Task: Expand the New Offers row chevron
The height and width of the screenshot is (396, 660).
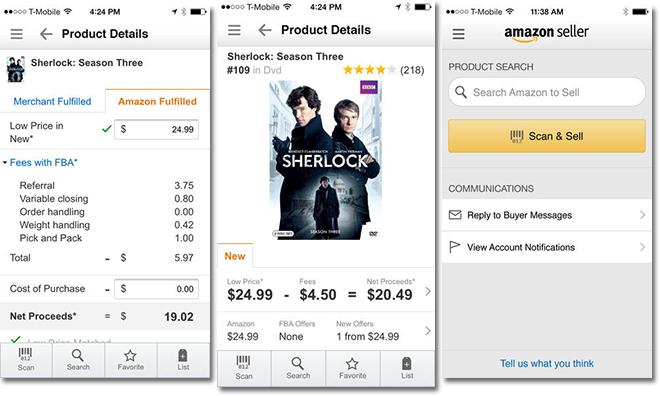Action: tap(428, 331)
